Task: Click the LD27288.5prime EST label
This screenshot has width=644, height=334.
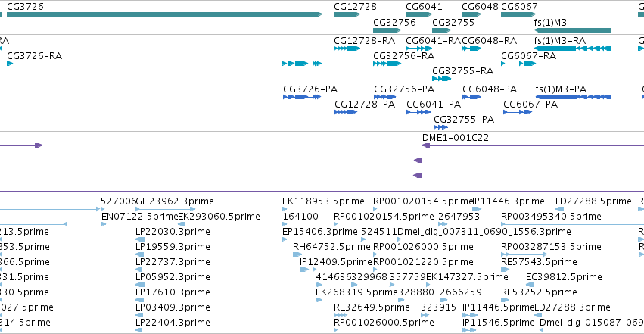Action: tap(593, 201)
